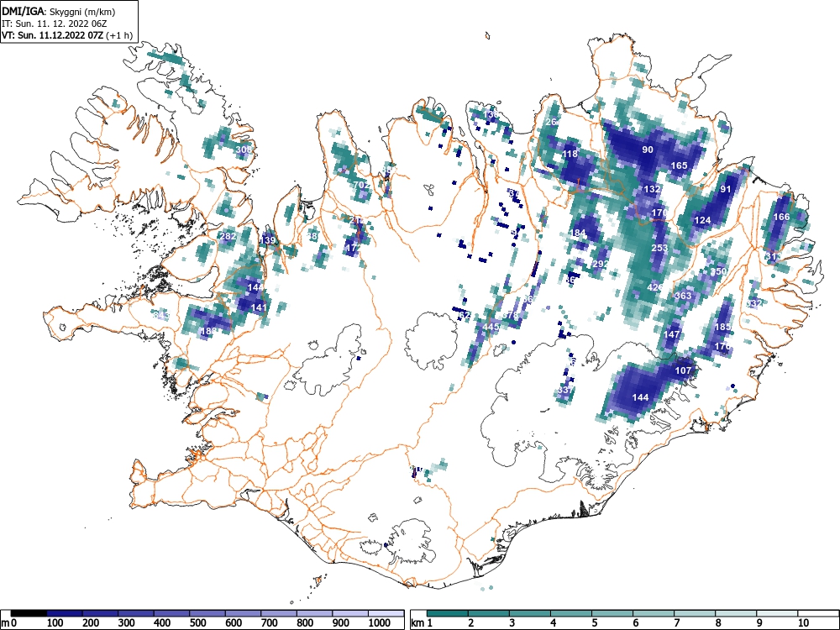This screenshot has width=840, height=630.
Task: Click the 'IT: Sun. 11. 12. 2022 06Z' line
Action: (54, 24)
